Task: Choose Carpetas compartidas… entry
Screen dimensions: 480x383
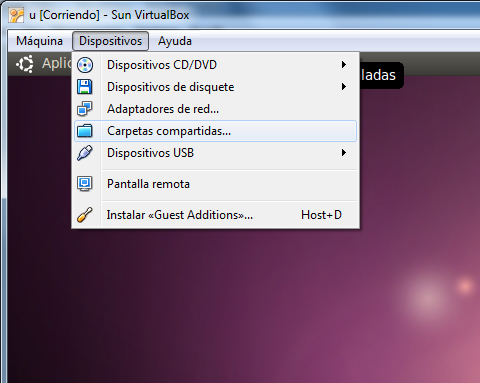Action: [x=215, y=131]
